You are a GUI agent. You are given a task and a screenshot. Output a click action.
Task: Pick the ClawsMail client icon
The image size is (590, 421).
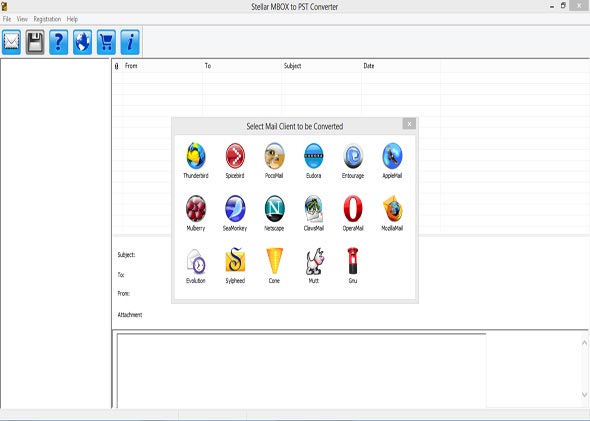(x=314, y=208)
